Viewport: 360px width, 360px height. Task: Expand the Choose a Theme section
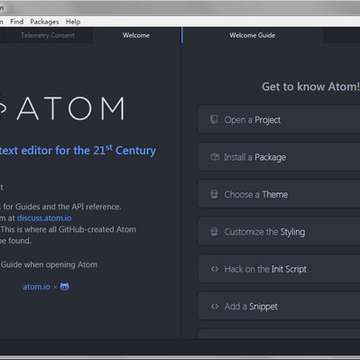tap(279, 194)
